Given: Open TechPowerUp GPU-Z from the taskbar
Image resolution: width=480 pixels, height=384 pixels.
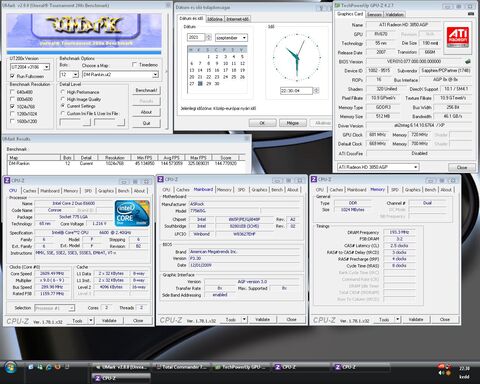Looking at the screenshot, I should [x=241, y=367].
